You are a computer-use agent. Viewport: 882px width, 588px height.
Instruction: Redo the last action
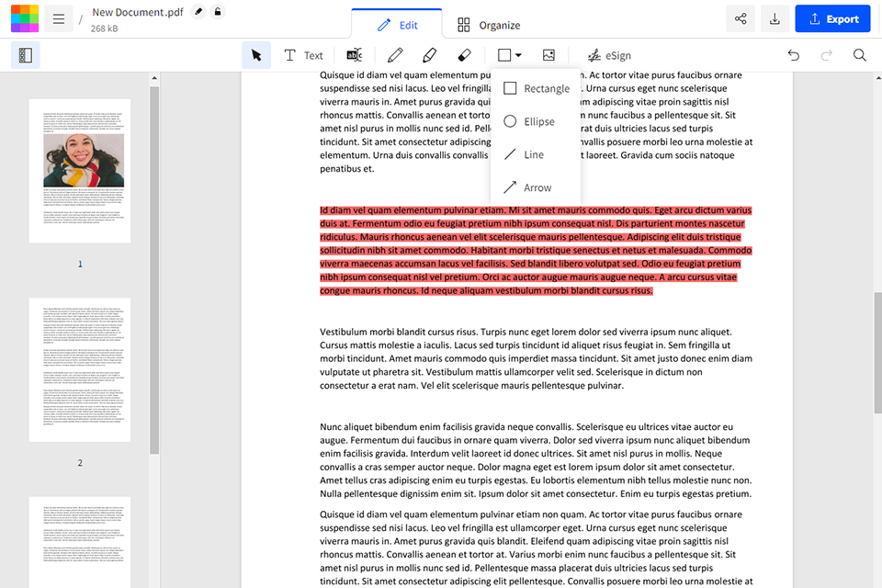tap(826, 55)
